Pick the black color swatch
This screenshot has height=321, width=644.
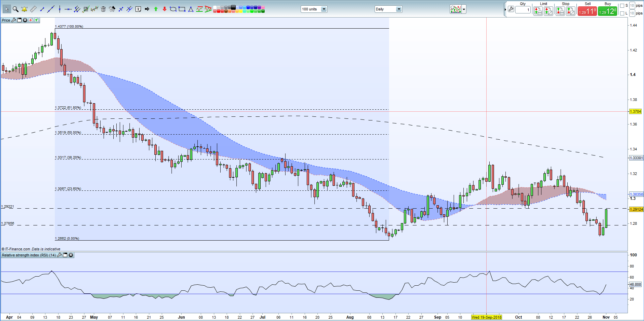click(x=233, y=7)
